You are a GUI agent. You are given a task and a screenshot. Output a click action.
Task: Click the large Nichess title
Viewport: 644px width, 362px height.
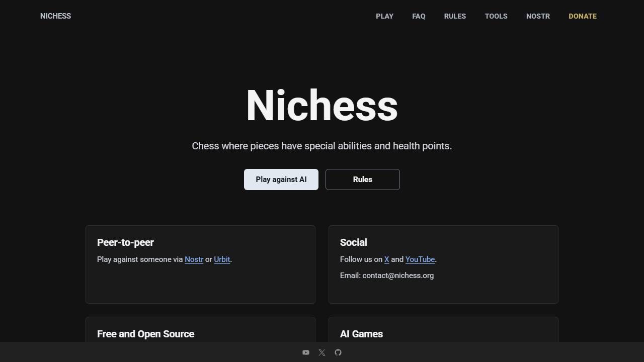pyautogui.click(x=322, y=106)
